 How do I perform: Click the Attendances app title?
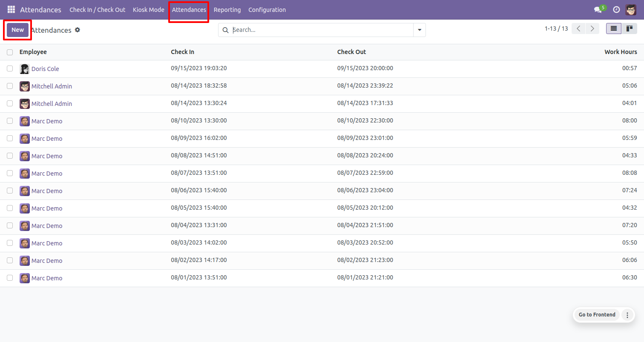pyautogui.click(x=40, y=10)
